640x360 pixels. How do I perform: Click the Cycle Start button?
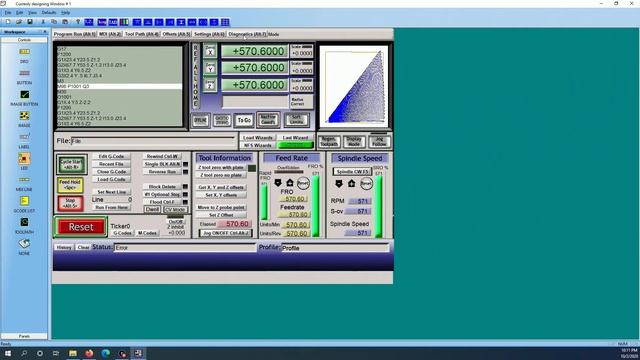(71, 164)
